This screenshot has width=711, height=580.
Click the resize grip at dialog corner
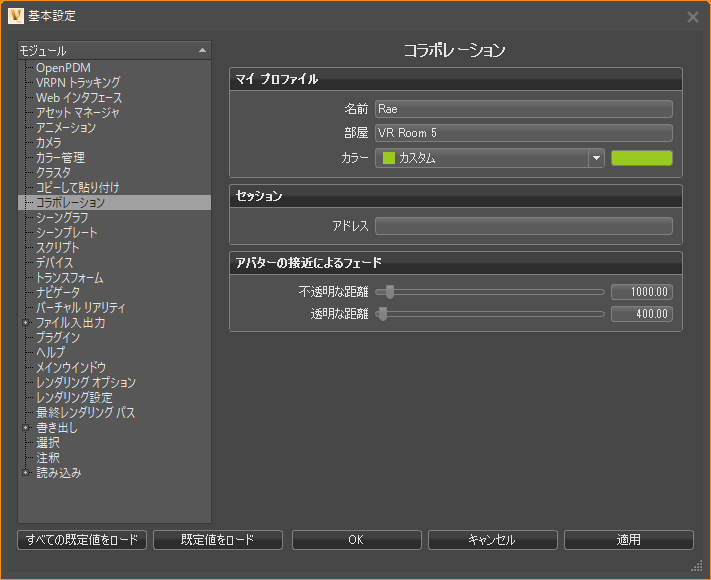[697, 565]
